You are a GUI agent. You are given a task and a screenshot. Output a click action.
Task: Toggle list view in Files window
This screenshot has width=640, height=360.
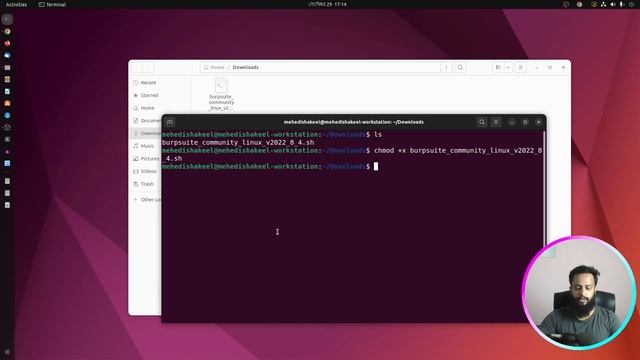(498, 67)
